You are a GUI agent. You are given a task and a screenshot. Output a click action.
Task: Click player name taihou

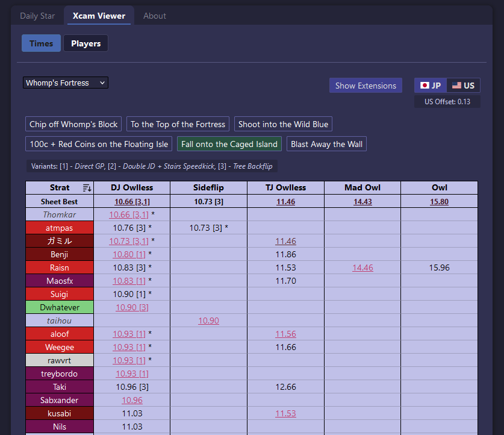(60, 321)
